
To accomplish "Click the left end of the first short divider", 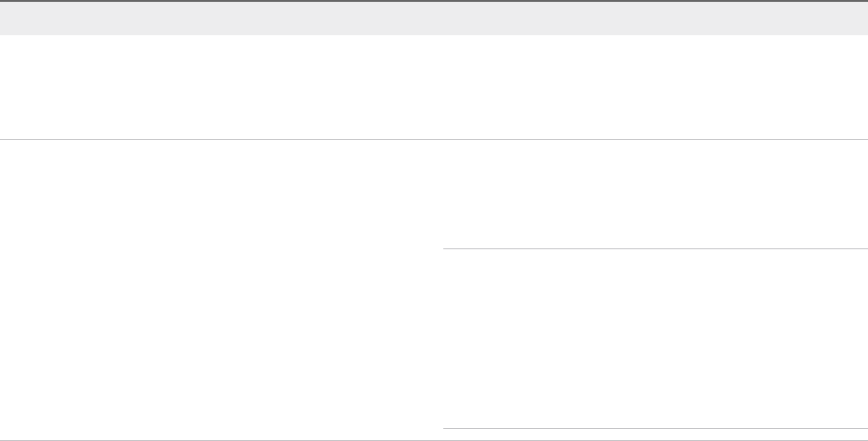I will [447, 248].
